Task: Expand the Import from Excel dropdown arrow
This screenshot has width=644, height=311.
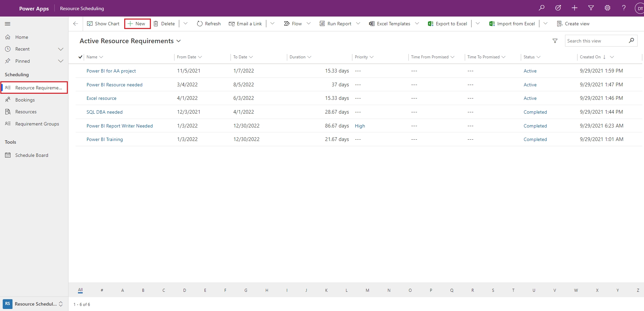Action: (545, 24)
